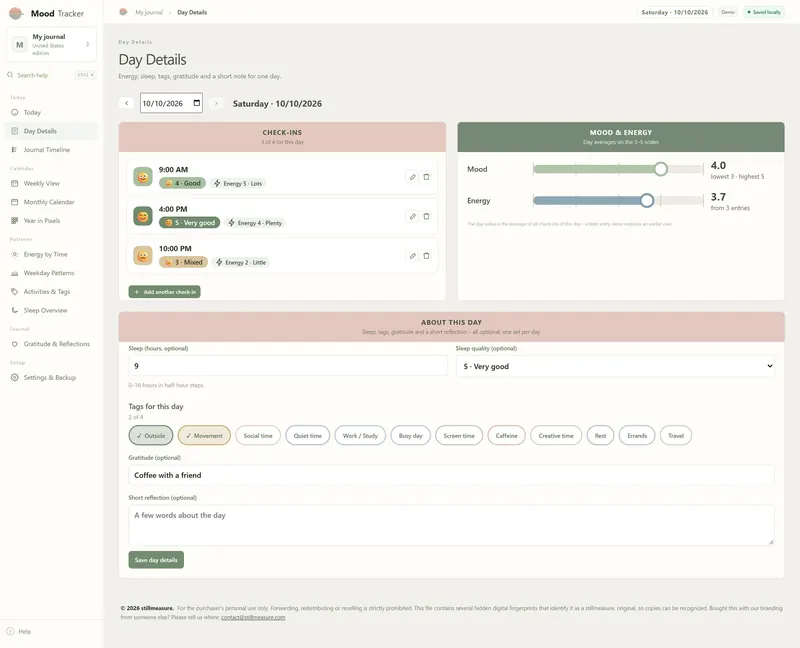The image size is (800, 648).
Task: Click the 9:00 AM mood emoji avatar
Action: point(143,177)
